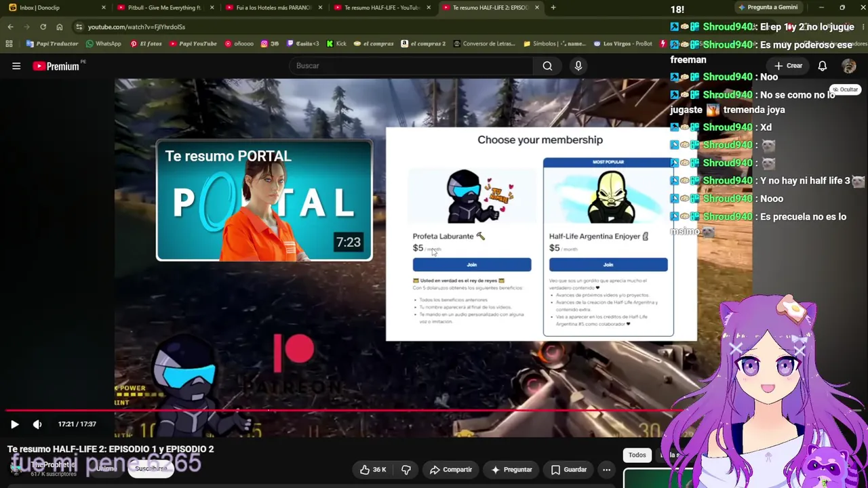The width and height of the screenshot is (868, 488).
Task: Save the video with Guardar
Action: (568, 470)
